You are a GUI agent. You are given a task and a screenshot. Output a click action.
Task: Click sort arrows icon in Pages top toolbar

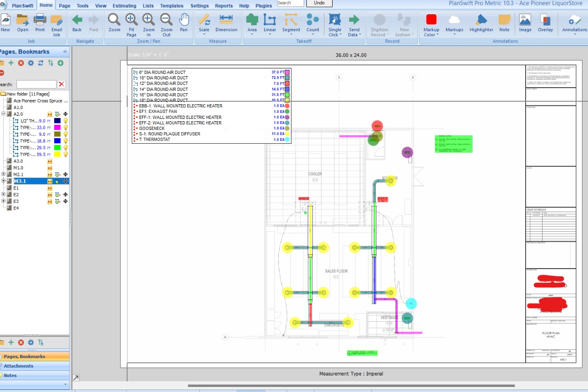coord(51,63)
